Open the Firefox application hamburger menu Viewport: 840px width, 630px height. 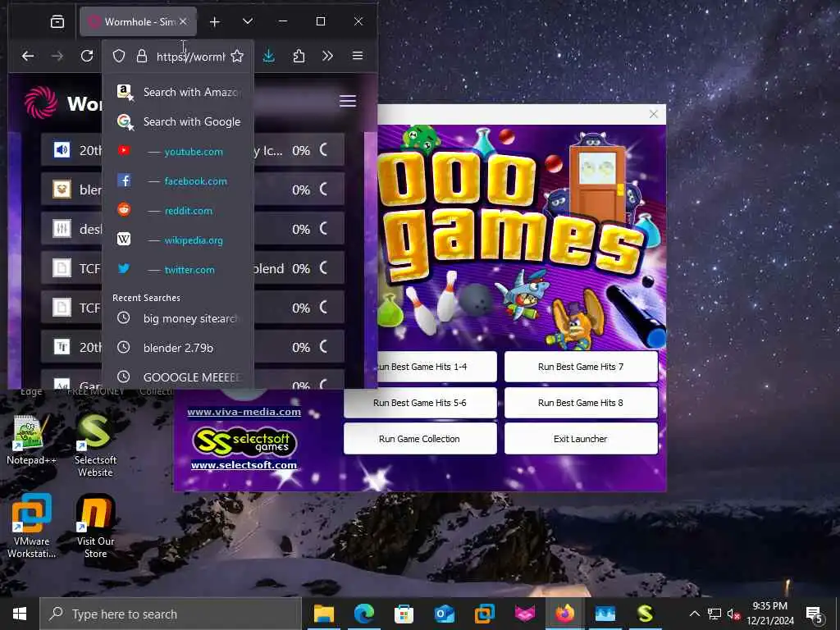pyautogui.click(x=358, y=56)
